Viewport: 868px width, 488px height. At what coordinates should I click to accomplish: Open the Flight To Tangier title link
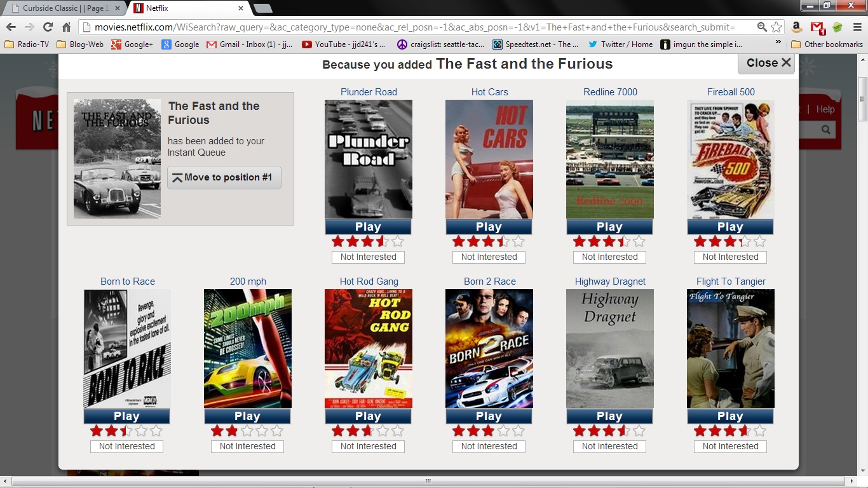coord(731,281)
